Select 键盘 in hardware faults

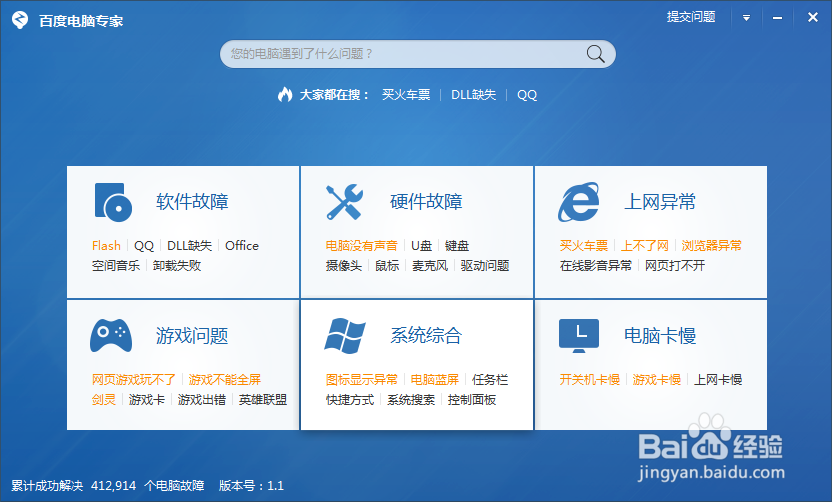(x=457, y=246)
